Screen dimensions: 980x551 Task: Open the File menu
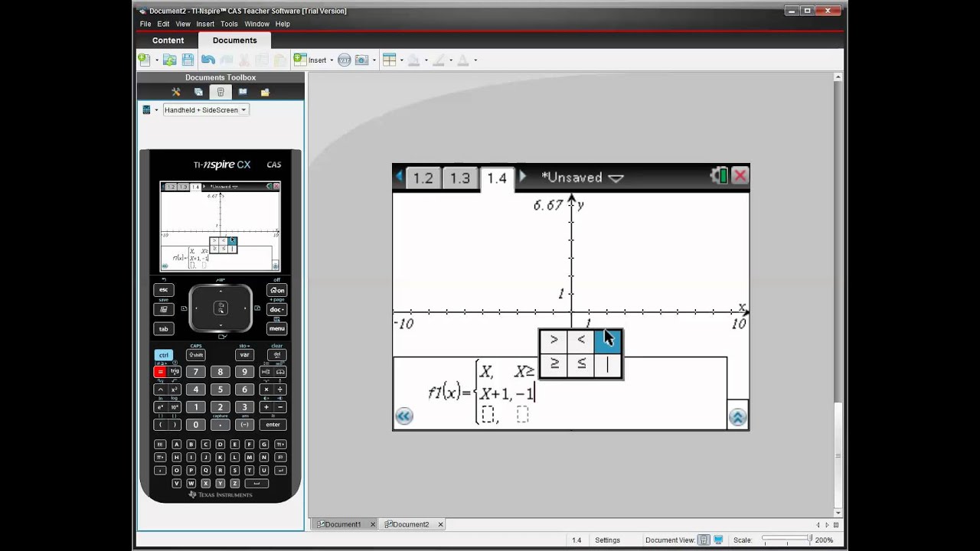[145, 24]
